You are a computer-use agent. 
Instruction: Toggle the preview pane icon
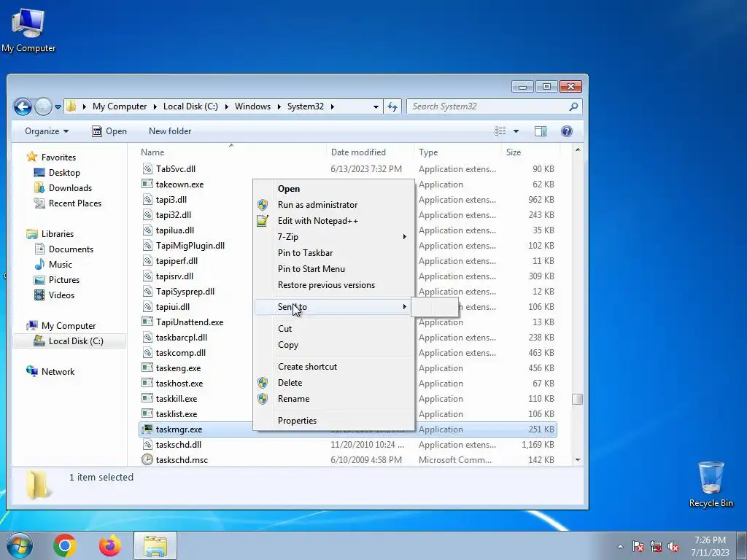point(541,131)
